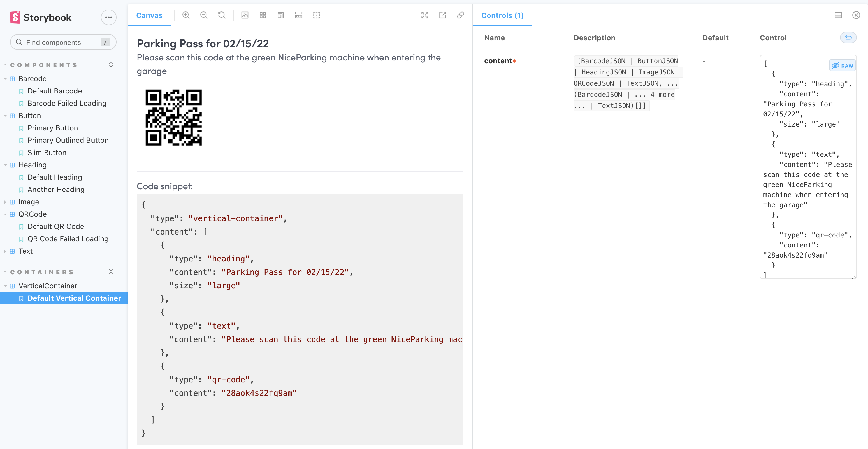868x449 pixels.
Task: Toggle RAW view of content control
Action: click(x=843, y=66)
